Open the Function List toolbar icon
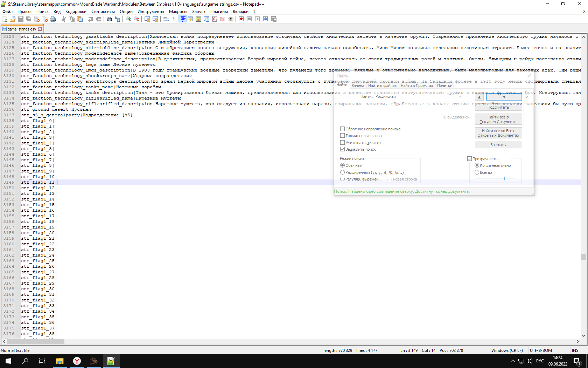588x368 pixels. coord(215,19)
